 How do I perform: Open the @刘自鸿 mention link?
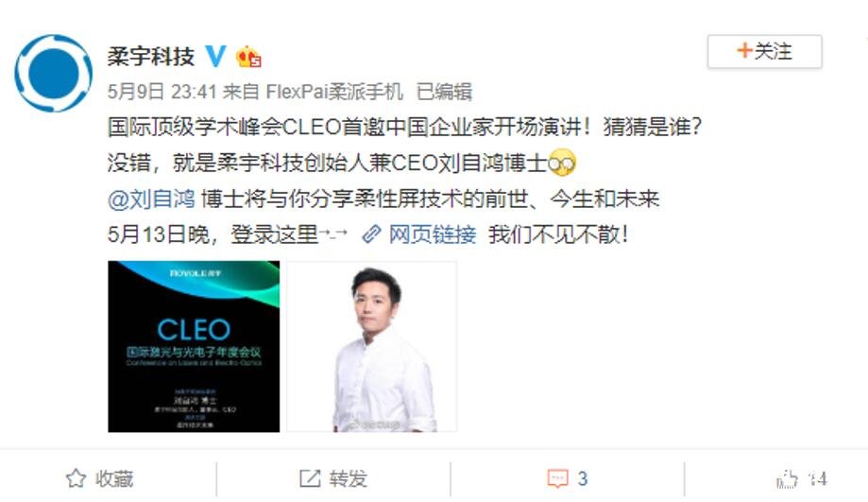(151, 199)
